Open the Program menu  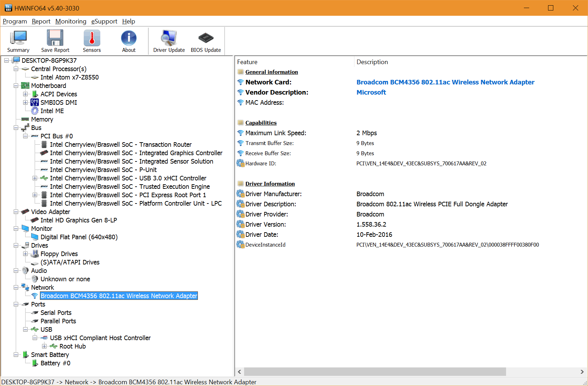click(x=15, y=21)
